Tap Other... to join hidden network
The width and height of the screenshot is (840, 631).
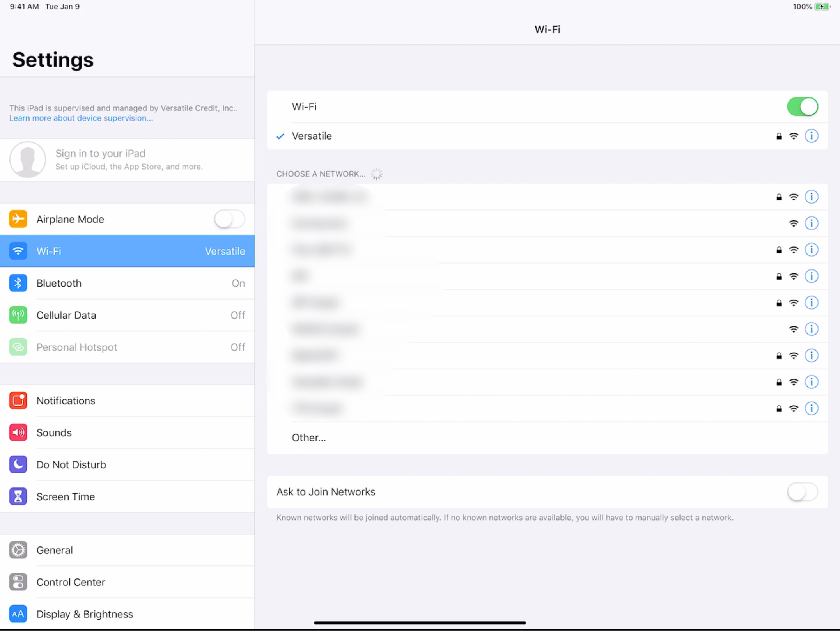pyautogui.click(x=309, y=438)
